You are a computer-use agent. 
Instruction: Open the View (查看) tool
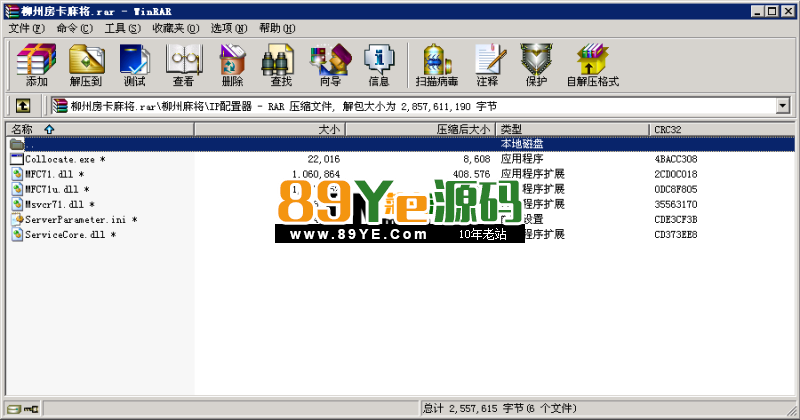click(184, 65)
